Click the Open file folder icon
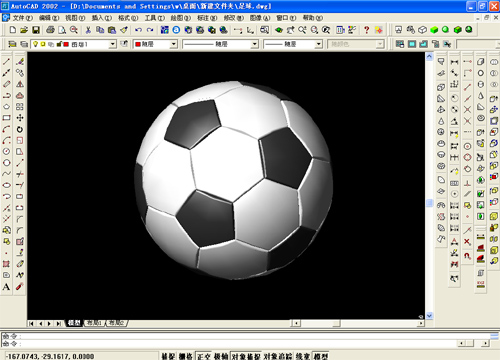Image resolution: width=500 pixels, height=360 pixels. point(24,30)
